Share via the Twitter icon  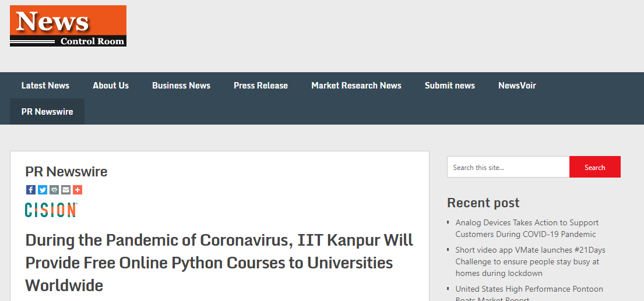(x=43, y=189)
